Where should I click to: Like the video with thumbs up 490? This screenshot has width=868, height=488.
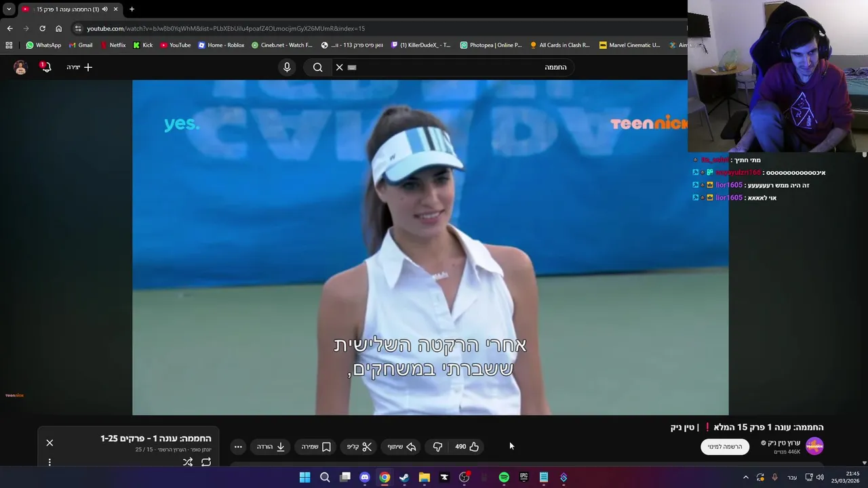point(467,447)
